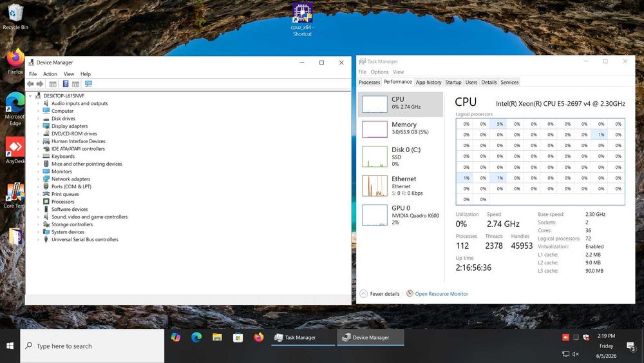Select the Memory performance graph entry

[401, 129]
